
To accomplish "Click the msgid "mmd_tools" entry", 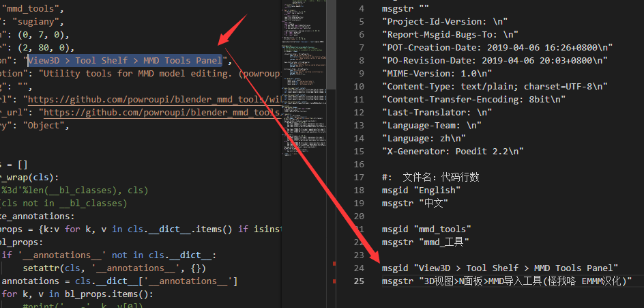I will pyautogui.click(x=426, y=229).
